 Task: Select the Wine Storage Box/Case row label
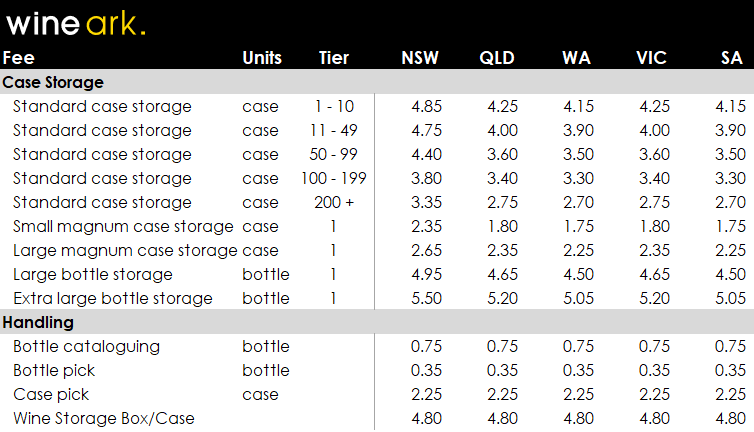[x=104, y=419]
